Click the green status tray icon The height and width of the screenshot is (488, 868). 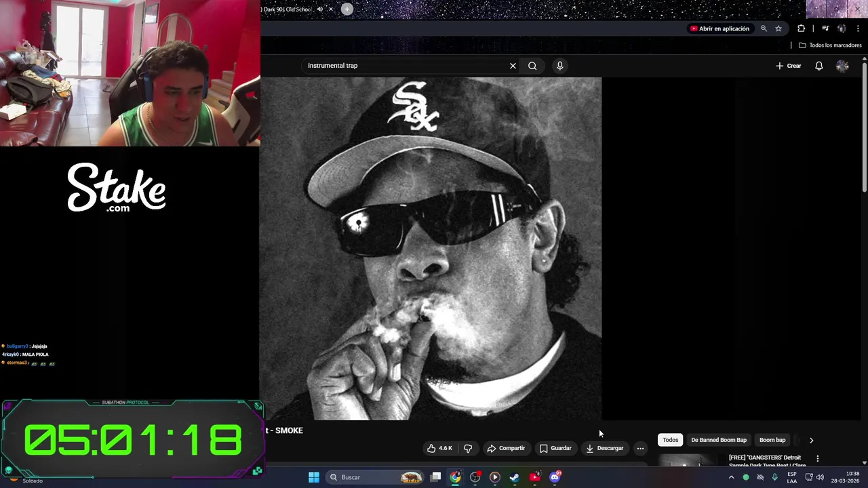(x=746, y=477)
